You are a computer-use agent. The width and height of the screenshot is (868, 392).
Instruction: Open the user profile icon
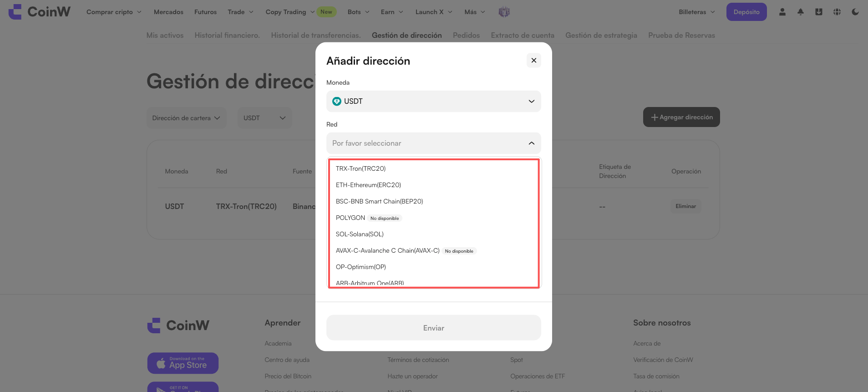[x=782, y=12]
